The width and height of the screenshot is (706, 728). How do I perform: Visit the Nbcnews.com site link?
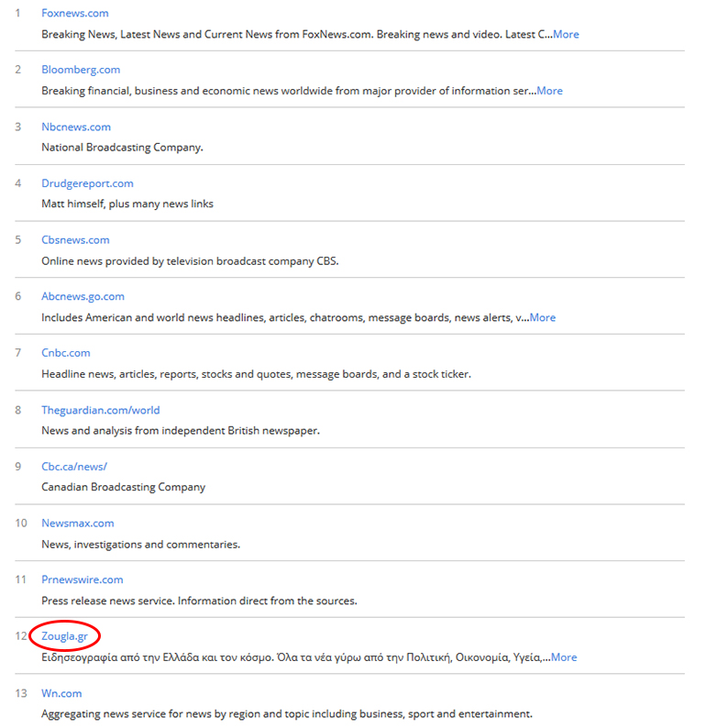point(76,127)
